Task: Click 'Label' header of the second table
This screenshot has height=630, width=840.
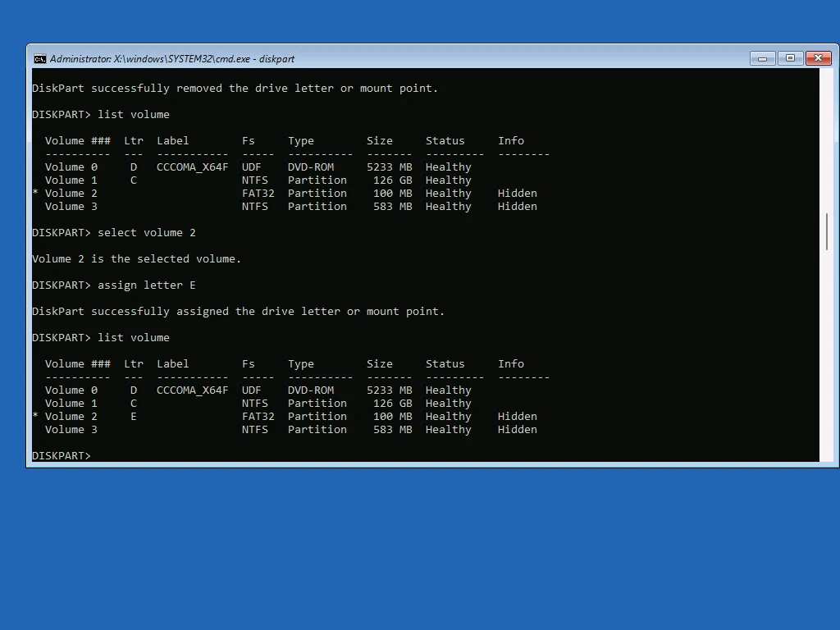Action: click(x=172, y=363)
